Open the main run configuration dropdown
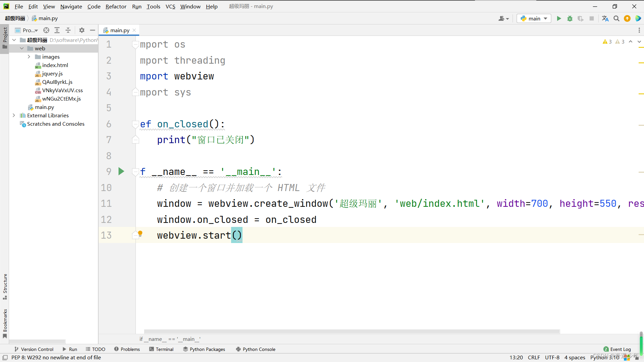The width and height of the screenshot is (644, 362). [x=534, y=18]
